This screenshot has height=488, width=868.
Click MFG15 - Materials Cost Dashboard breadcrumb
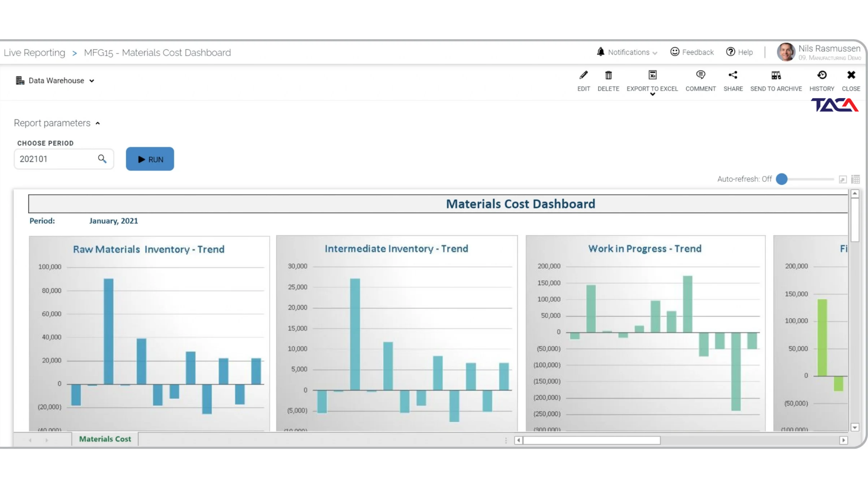(157, 52)
